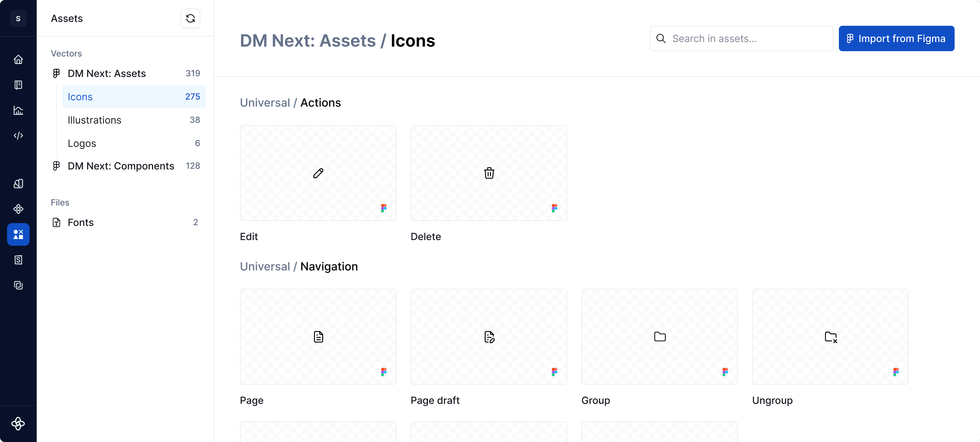The width and height of the screenshot is (980, 442).
Task: Click the DM Next: Assets breadcrumb link
Action: tap(307, 41)
